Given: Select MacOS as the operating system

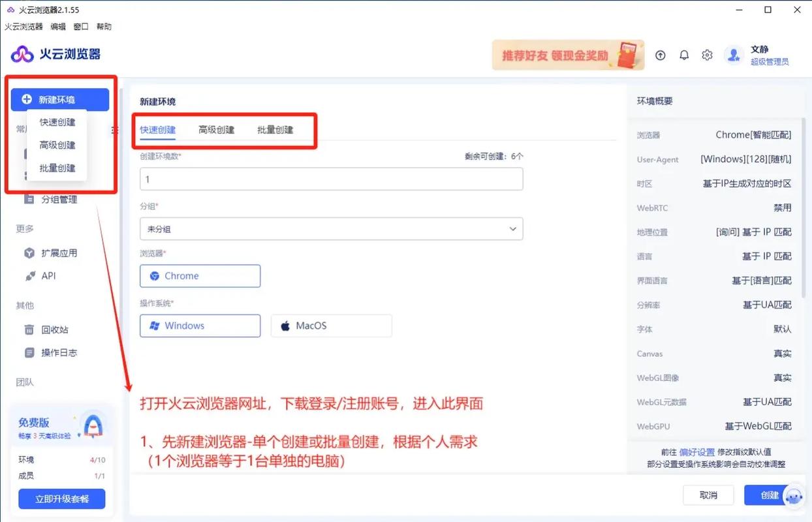Looking at the screenshot, I should 331,326.
